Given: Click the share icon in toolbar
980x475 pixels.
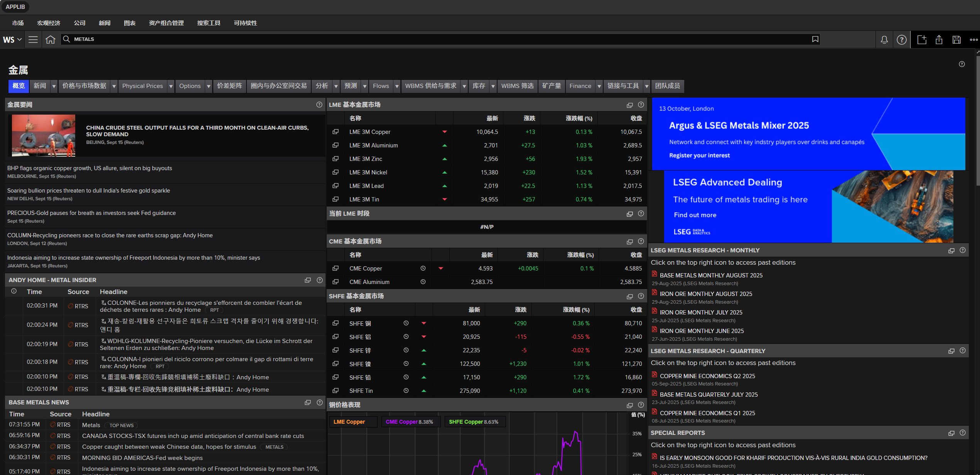Looking at the screenshot, I should (x=939, y=39).
